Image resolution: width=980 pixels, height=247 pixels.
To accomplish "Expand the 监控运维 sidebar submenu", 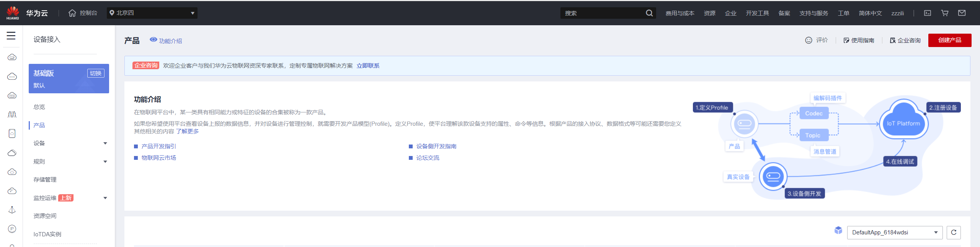I will click(105, 198).
